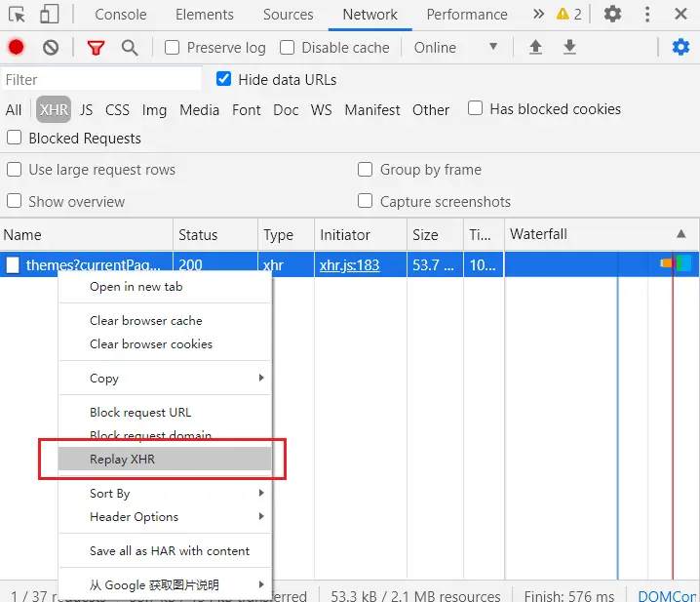The height and width of the screenshot is (602, 700).
Task: Expand the Sort By submenu
Action: tap(165, 493)
